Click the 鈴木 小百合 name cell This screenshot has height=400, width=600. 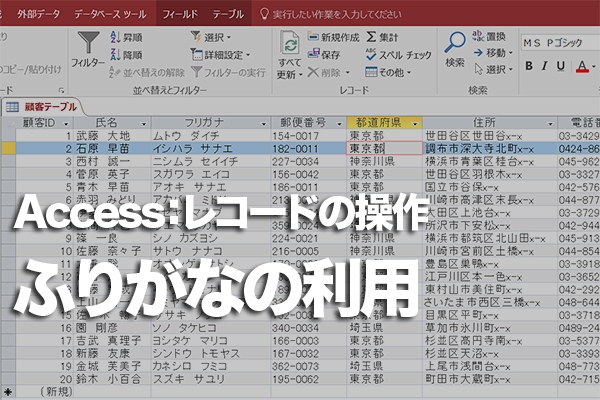112,379
